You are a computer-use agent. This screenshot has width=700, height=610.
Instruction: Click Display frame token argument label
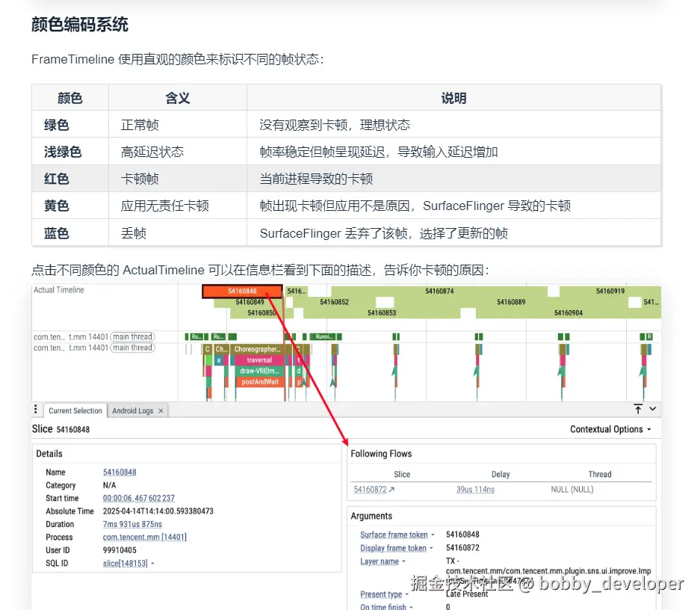(x=393, y=548)
